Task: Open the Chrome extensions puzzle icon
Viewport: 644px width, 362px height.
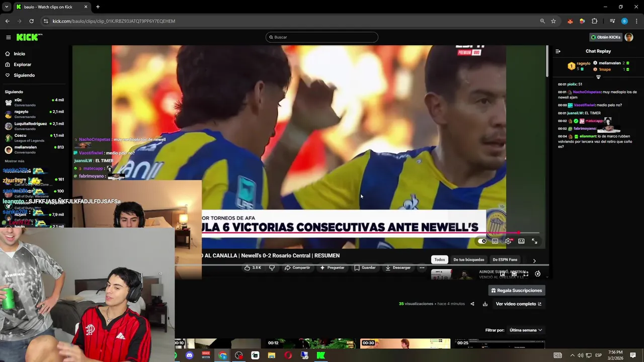Action: tap(594, 21)
